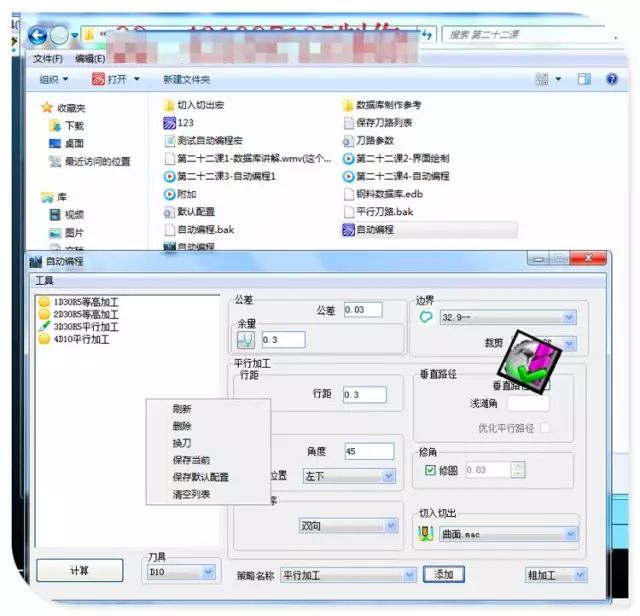Open the 组织 dropdown in Explorer

[53, 79]
